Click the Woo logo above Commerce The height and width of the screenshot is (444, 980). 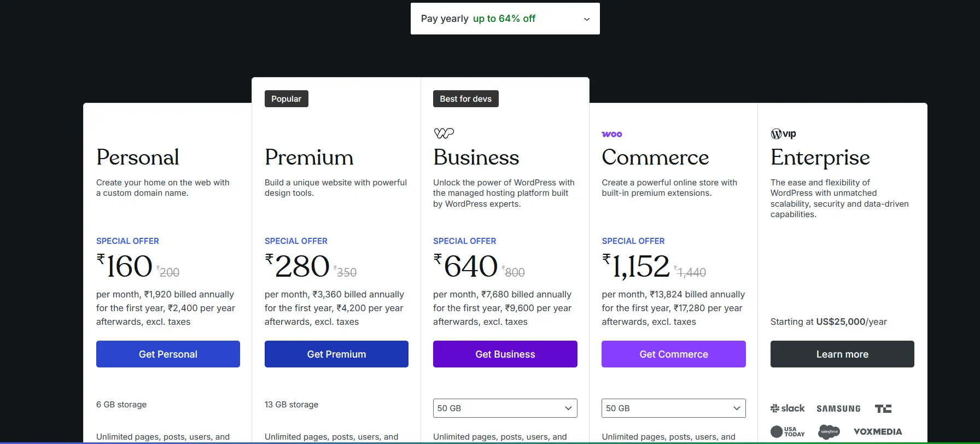pos(612,134)
